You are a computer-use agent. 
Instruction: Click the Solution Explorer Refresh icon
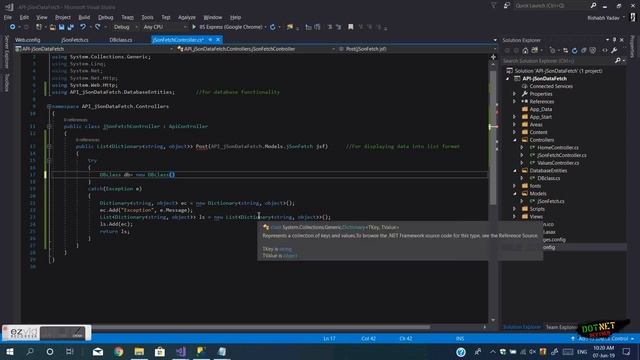[x=574, y=51]
